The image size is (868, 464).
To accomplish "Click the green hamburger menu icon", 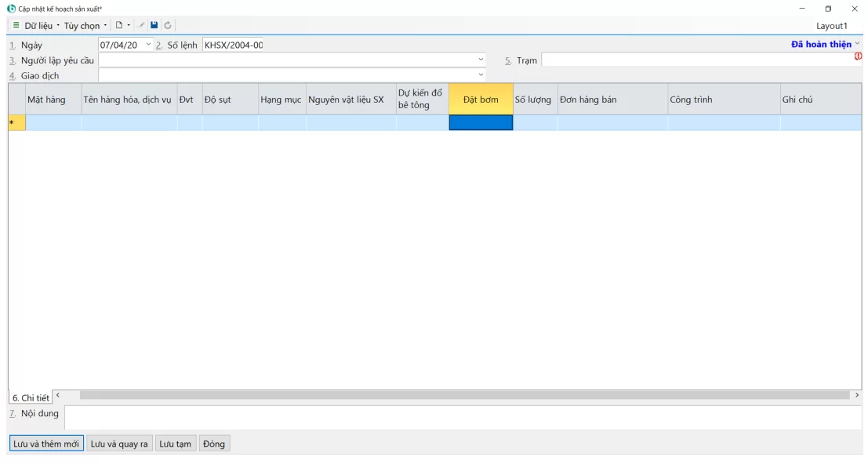I will click(x=16, y=25).
